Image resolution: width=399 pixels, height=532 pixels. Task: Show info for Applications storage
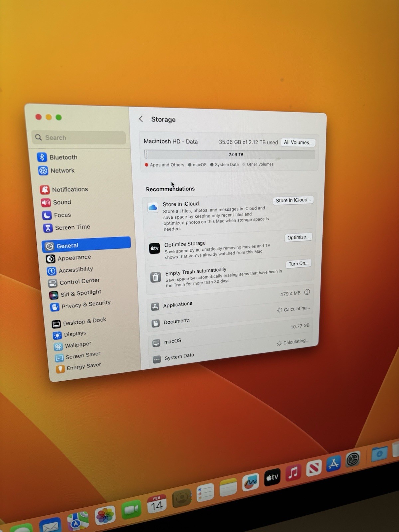click(307, 292)
